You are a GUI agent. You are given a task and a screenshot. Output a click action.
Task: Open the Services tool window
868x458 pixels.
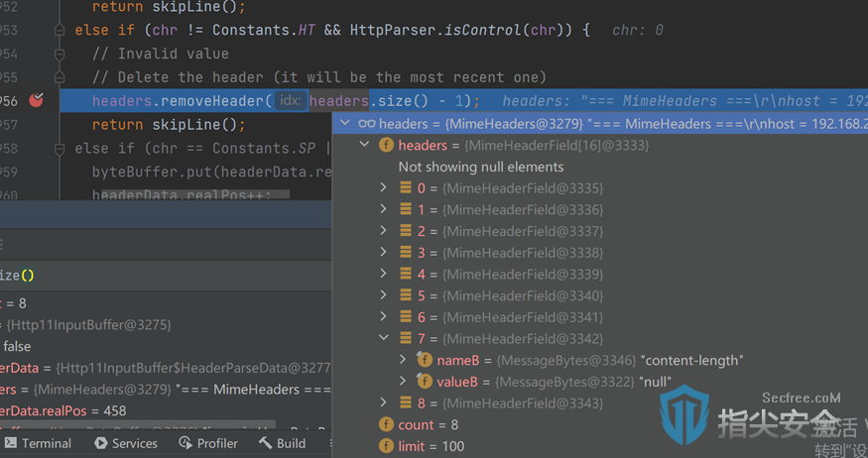126,443
